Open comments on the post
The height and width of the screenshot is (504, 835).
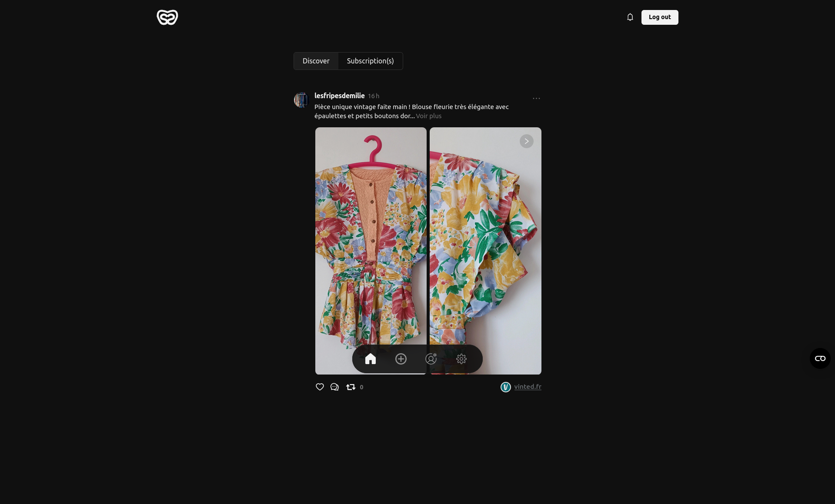click(x=334, y=387)
